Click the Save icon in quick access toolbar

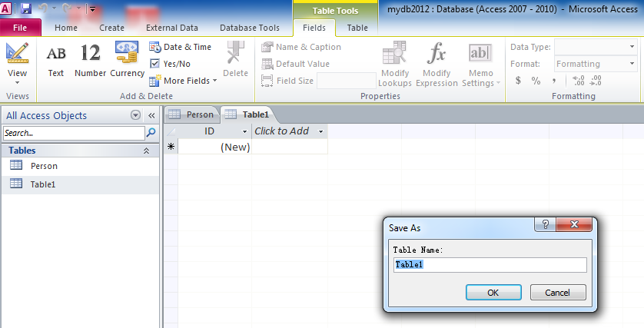click(x=26, y=8)
